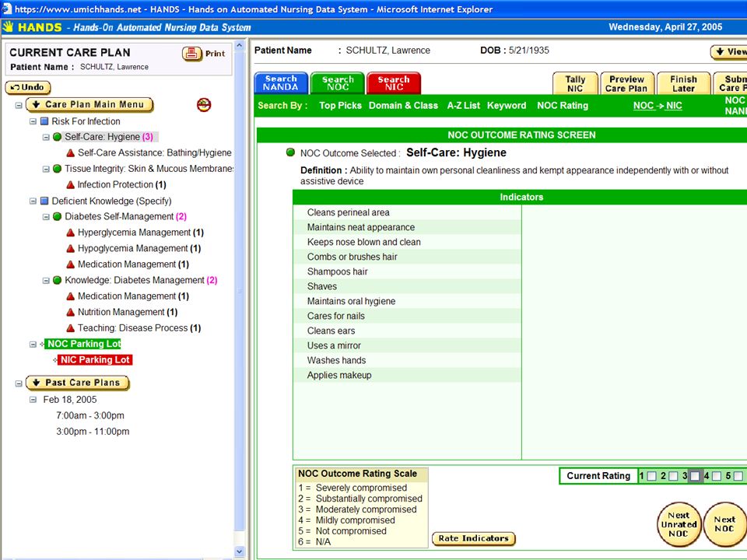
Task: Open the 3:00pm - 11:00pm past care plan
Action: tap(93, 432)
